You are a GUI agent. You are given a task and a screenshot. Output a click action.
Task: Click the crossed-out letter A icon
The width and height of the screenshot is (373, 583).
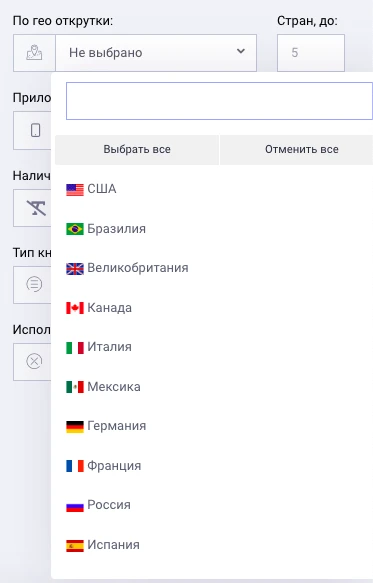point(36,208)
